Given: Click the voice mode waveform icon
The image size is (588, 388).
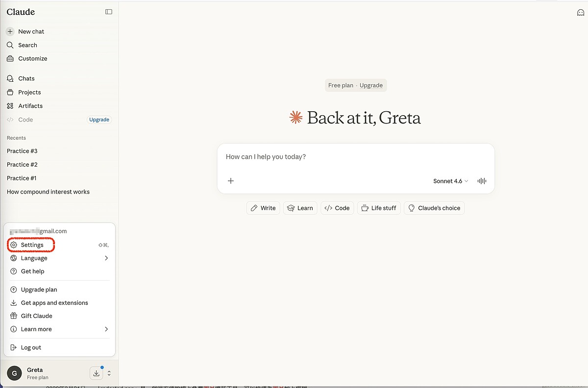Looking at the screenshot, I should pyautogui.click(x=482, y=181).
